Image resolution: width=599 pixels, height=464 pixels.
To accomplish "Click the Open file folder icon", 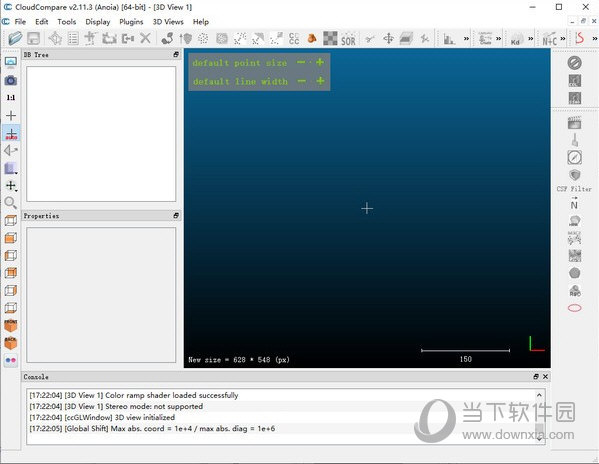I will click(15, 39).
